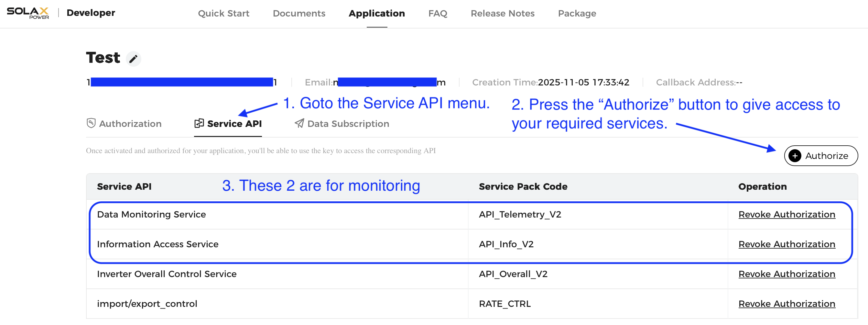Screen dimensions: 868x325
Task: Click the Authorization shield icon
Action: click(x=91, y=123)
